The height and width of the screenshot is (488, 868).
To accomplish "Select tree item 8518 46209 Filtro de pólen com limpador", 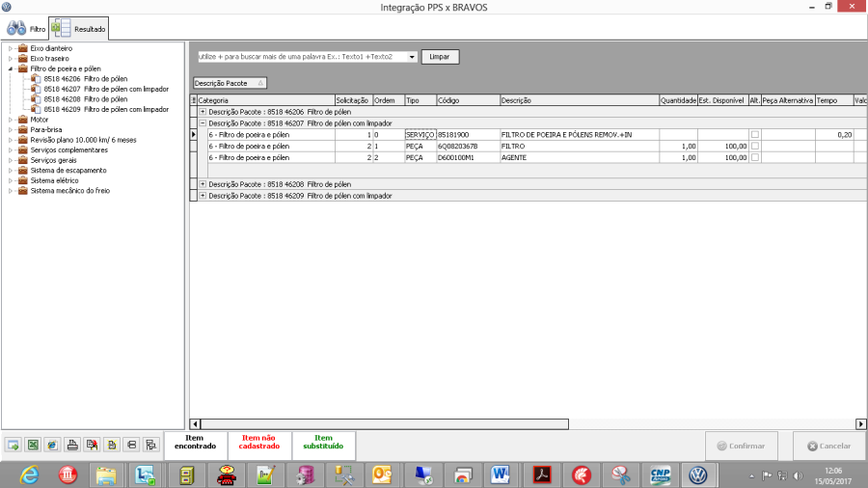I will 106,110.
